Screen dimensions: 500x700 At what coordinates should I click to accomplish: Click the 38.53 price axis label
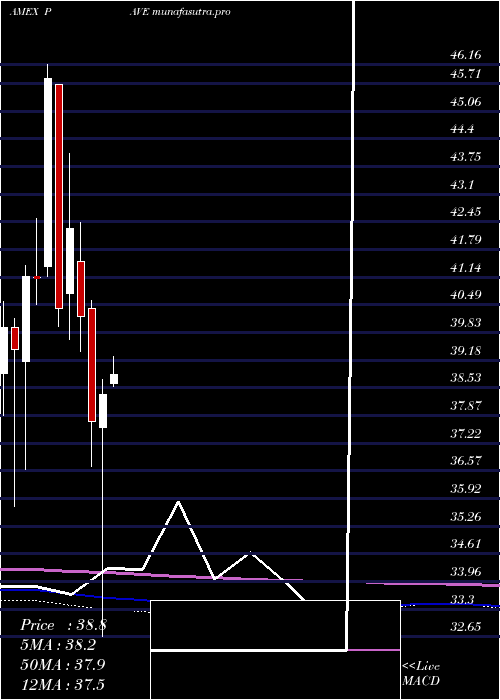[x=466, y=379]
